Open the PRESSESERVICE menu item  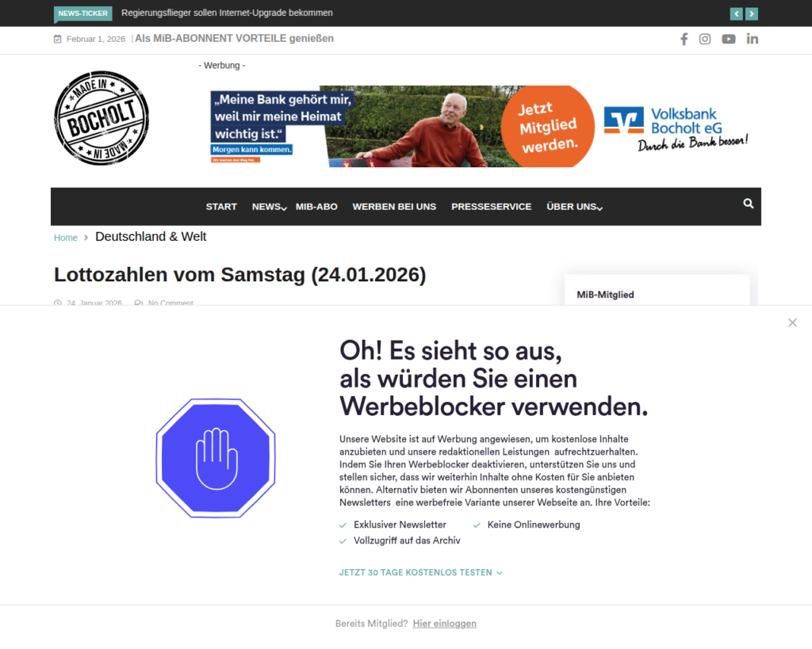coord(492,207)
